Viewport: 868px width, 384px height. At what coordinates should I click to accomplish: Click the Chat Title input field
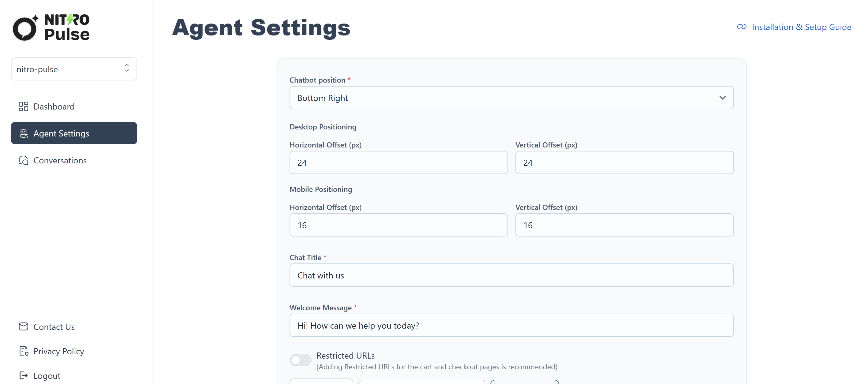pyautogui.click(x=511, y=275)
